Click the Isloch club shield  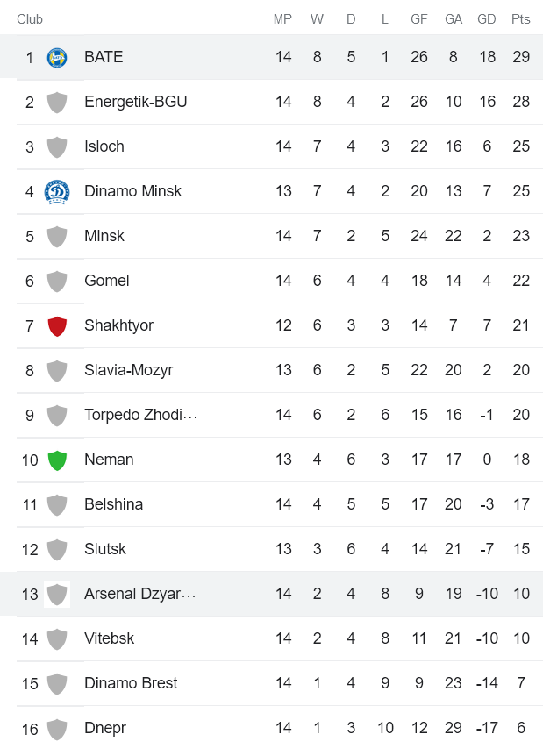coord(57,146)
